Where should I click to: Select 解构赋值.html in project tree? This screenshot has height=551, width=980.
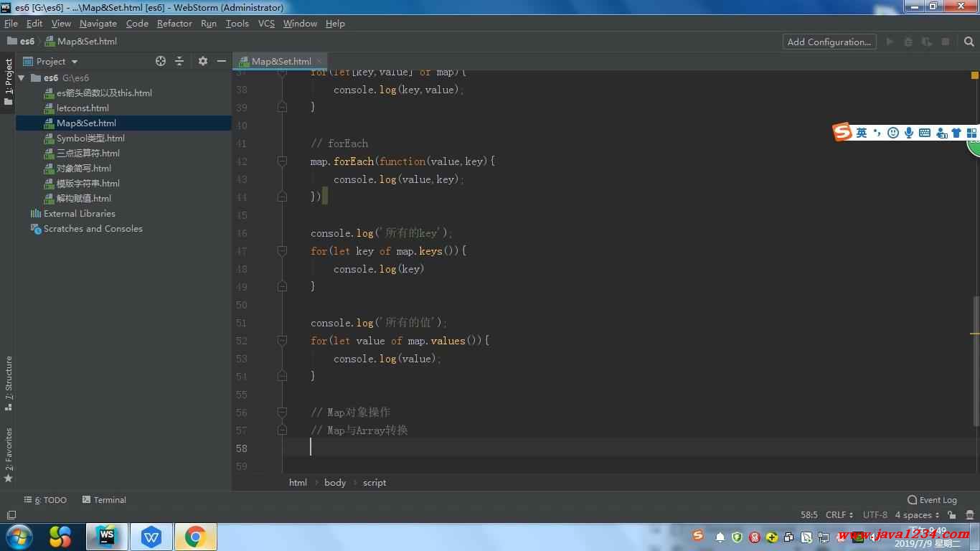coord(83,199)
